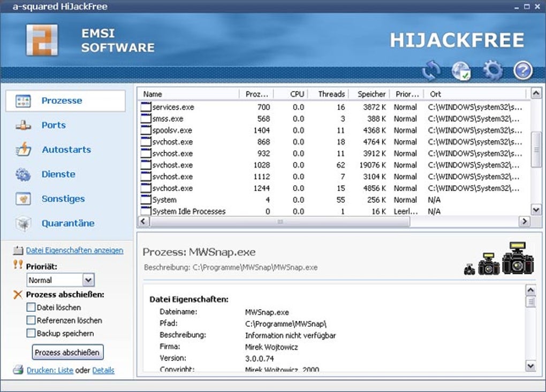Open Datei Eigenschaften anzeigen link

[74, 250]
